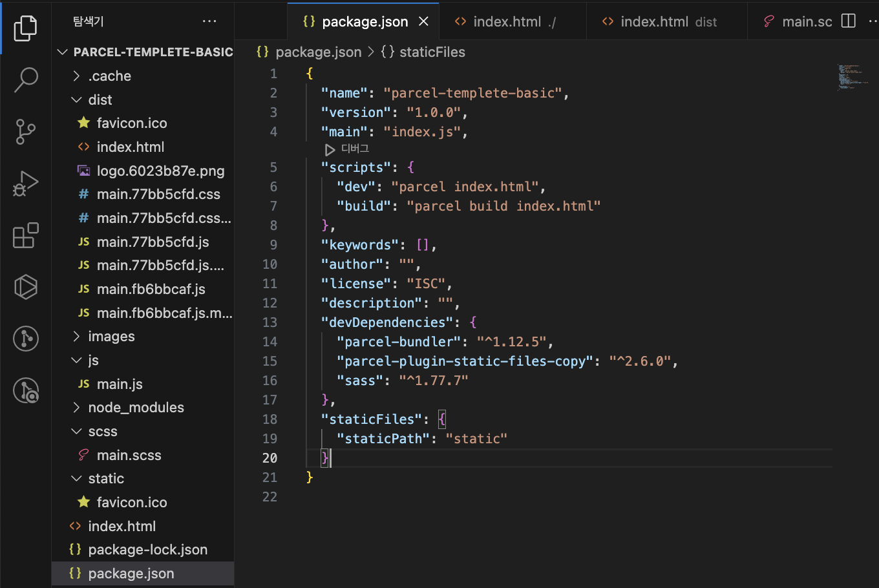Collapse the dist folder

pos(143,100)
